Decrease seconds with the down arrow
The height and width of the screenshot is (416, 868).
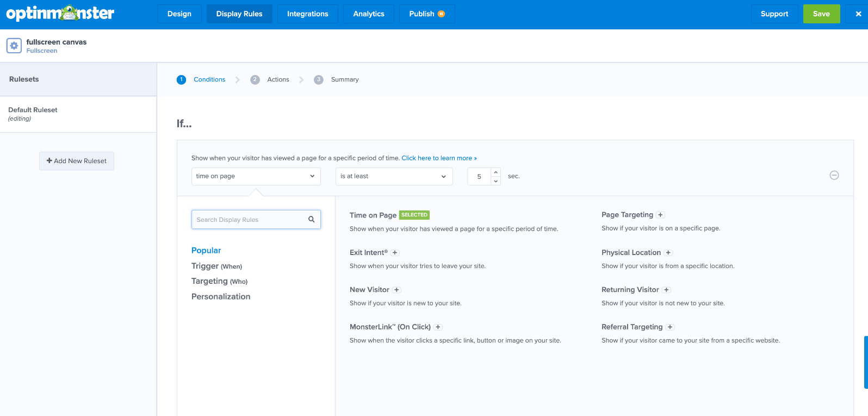tap(495, 181)
